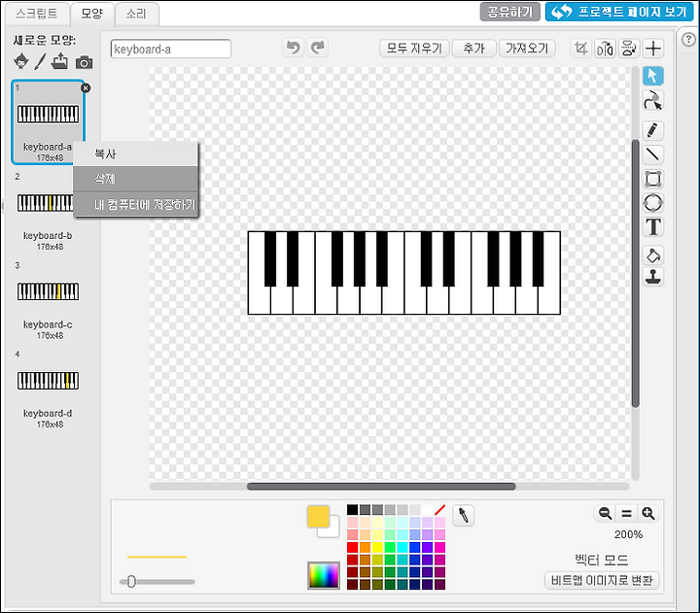Pick the transparent red-slash swatch
This screenshot has height=613, width=700.
[x=439, y=509]
